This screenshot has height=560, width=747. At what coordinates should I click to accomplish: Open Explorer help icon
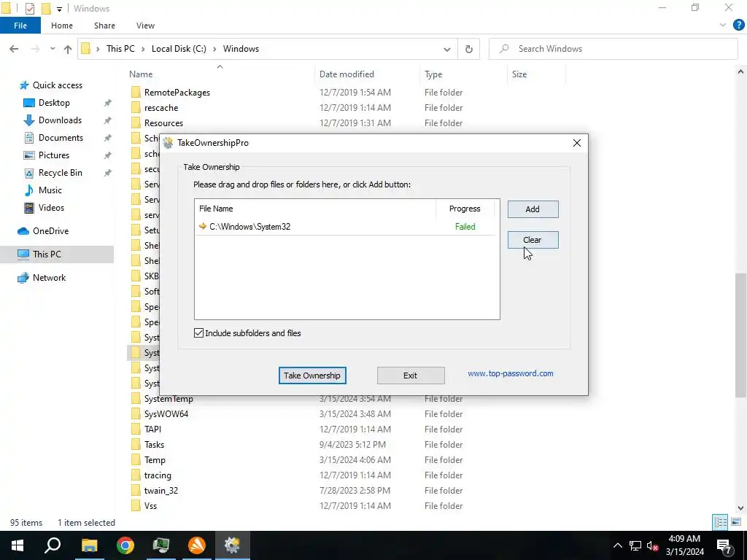pyautogui.click(x=738, y=26)
